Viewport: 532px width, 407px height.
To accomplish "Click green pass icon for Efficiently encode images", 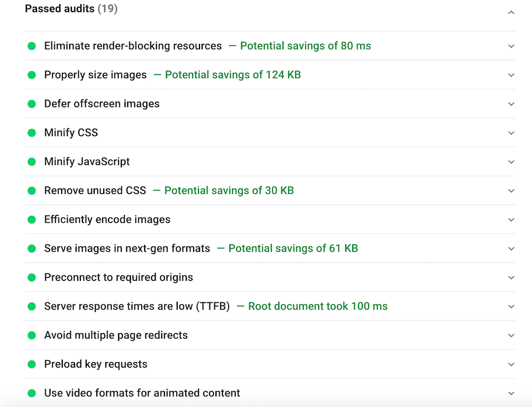I will pos(32,220).
